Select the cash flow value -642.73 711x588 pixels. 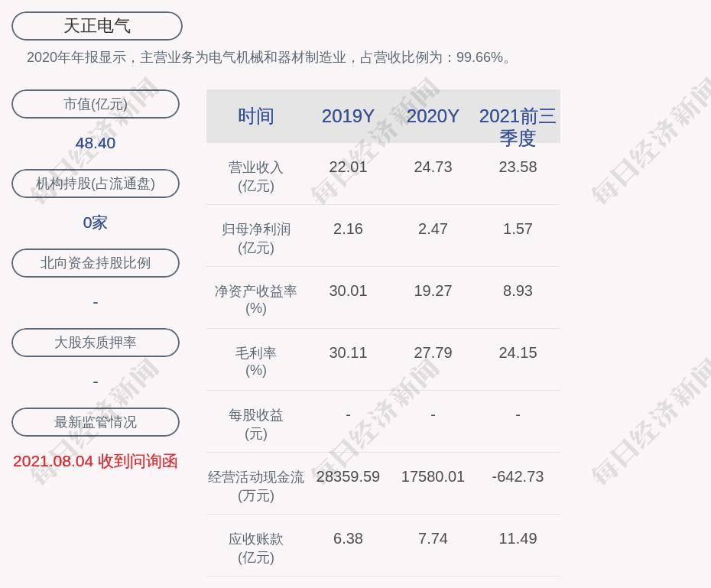(x=518, y=476)
